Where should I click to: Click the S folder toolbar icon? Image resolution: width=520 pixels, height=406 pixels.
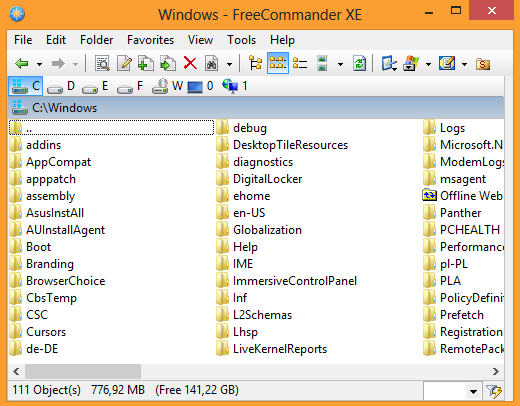[483, 64]
